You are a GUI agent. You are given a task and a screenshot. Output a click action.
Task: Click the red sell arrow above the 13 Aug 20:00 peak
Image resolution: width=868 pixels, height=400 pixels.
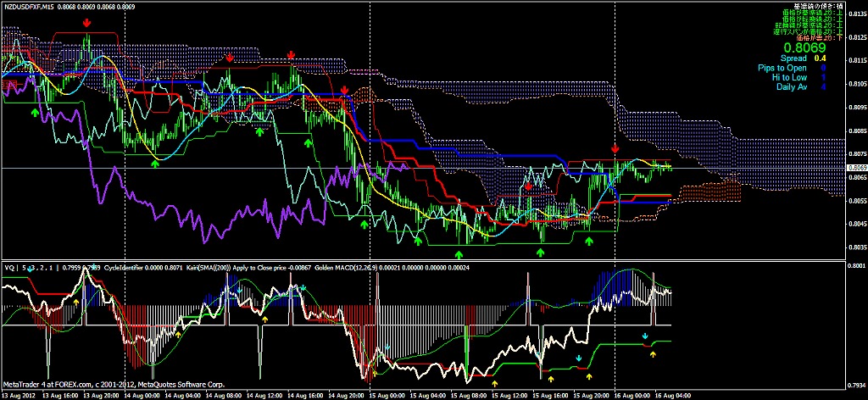87,23
